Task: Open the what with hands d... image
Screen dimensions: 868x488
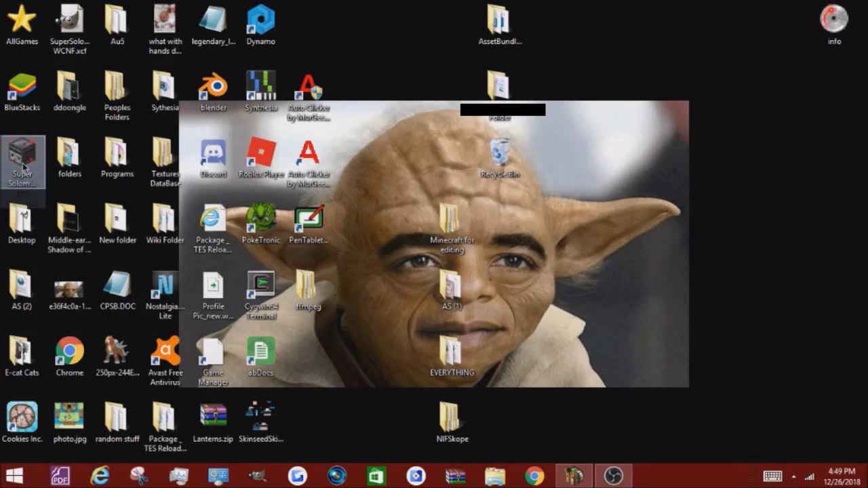Action: [165, 29]
